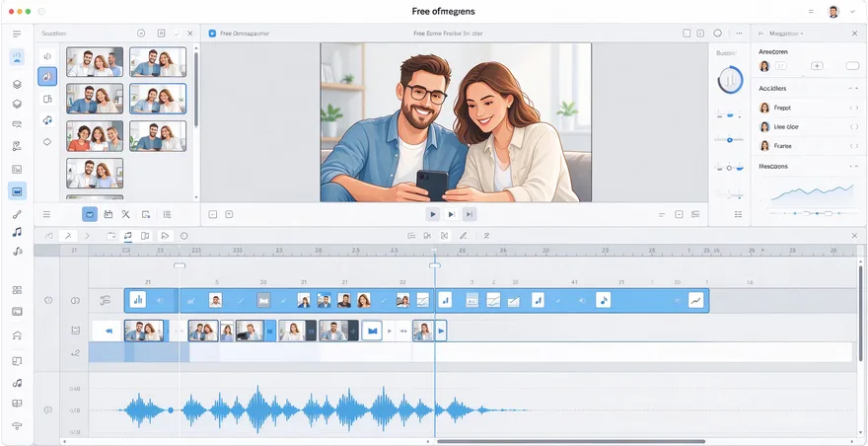The width and height of the screenshot is (868, 446).
Task: Open the book icon in left sidebar
Action: pyautogui.click(x=17, y=404)
